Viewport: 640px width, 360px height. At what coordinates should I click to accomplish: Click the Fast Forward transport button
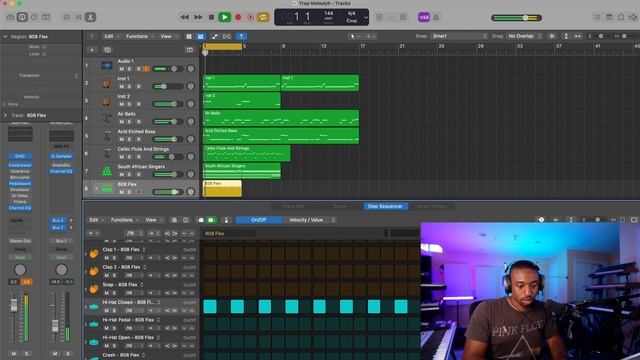click(198, 17)
